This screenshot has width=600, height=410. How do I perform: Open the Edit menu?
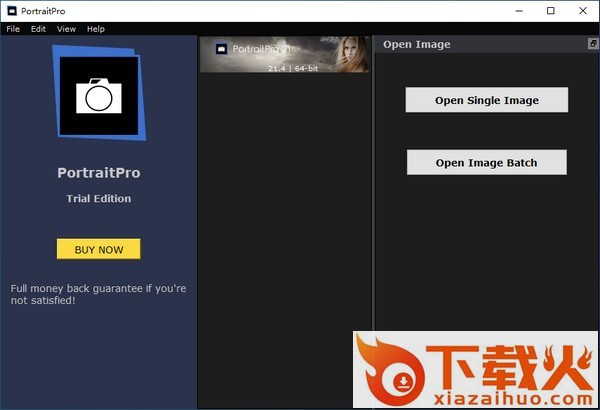tap(38, 29)
